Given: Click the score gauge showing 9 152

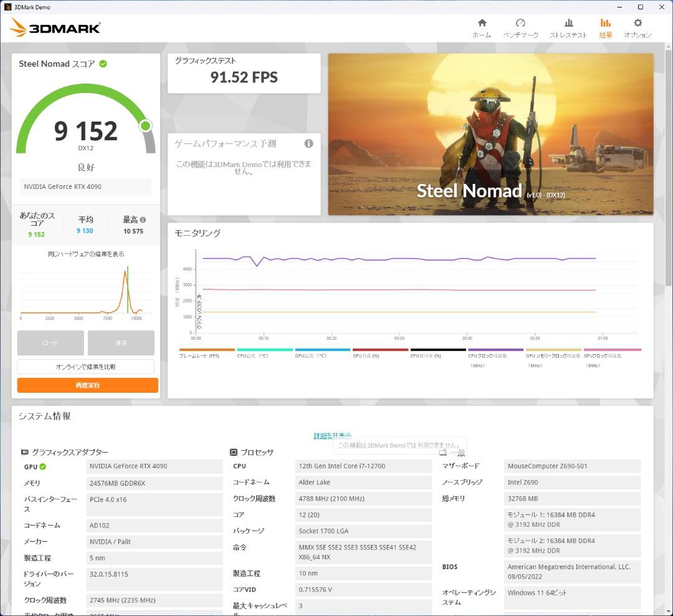Looking at the screenshot, I should point(87,130).
